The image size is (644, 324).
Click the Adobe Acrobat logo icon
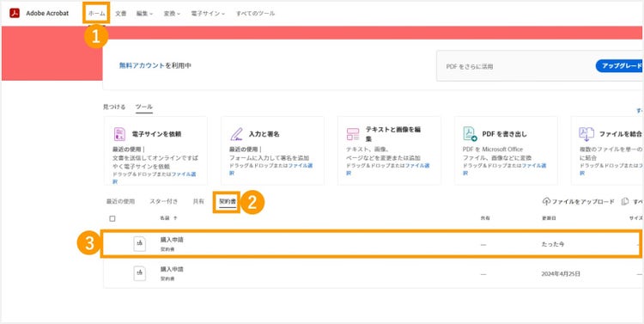pos(15,13)
